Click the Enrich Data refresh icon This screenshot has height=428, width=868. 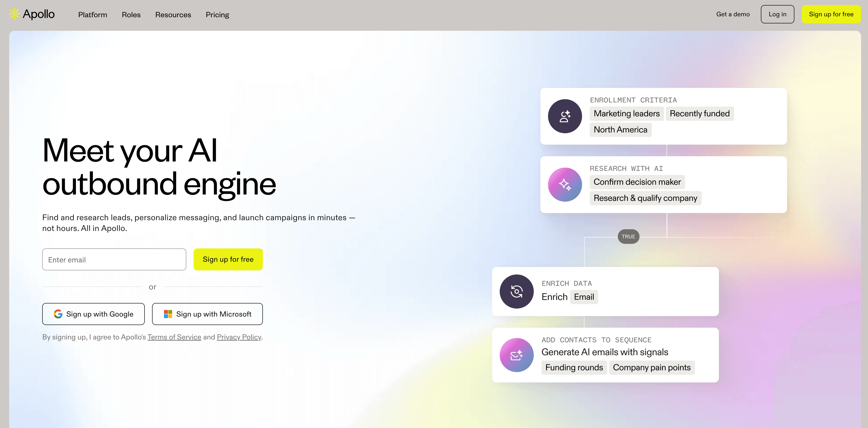[x=517, y=292]
